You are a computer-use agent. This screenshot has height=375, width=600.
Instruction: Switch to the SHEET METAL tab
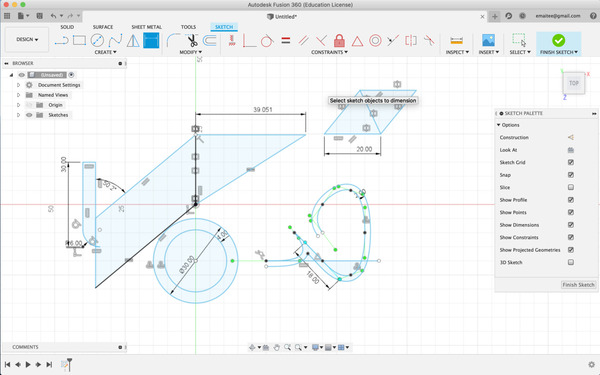tap(147, 27)
